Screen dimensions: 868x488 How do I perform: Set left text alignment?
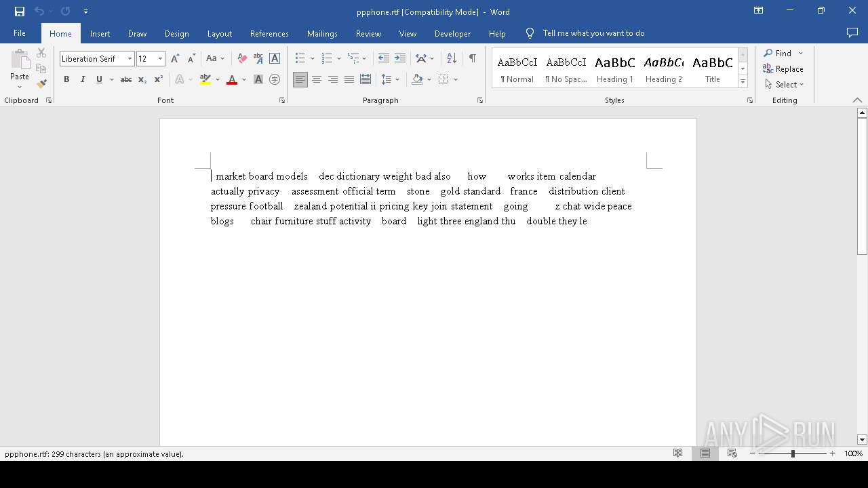pos(300,80)
